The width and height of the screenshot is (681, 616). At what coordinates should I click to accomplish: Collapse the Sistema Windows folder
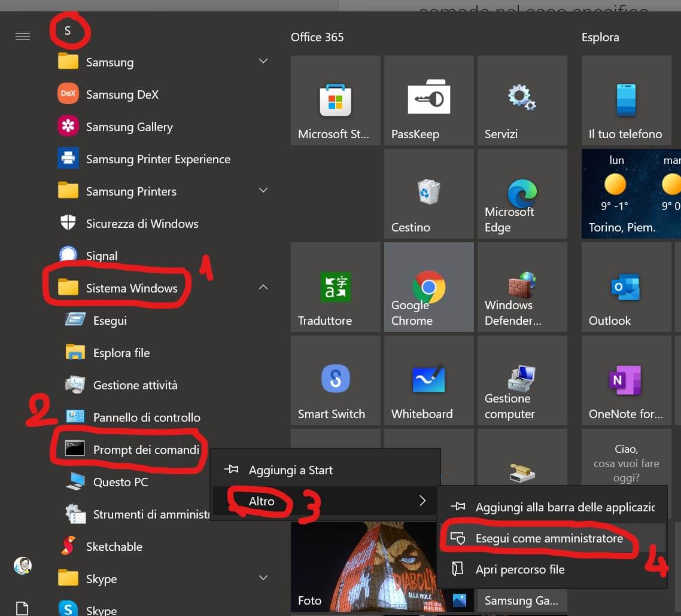click(x=263, y=288)
